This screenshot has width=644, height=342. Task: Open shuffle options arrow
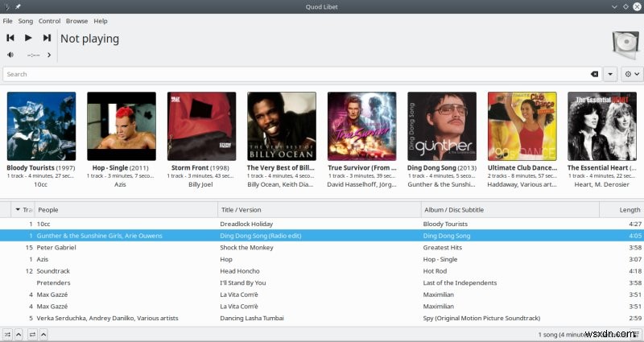click(19, 335)
